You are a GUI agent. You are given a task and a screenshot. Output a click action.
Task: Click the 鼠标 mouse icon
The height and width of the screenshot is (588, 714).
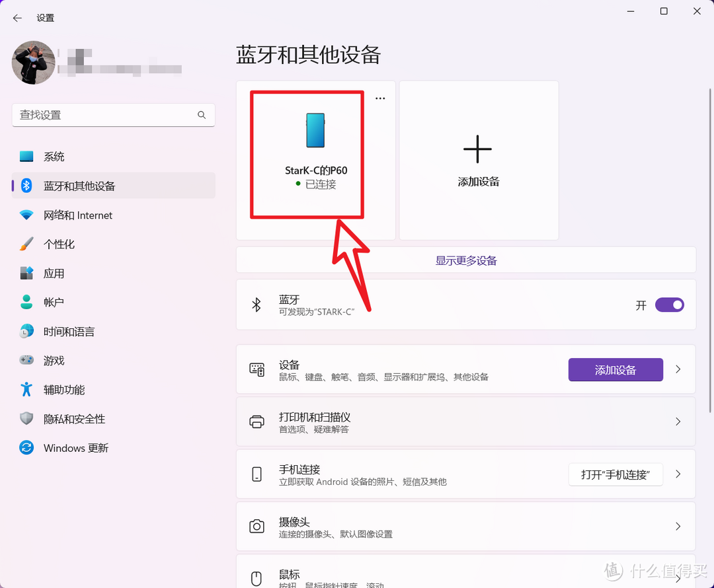click(257, 579)
